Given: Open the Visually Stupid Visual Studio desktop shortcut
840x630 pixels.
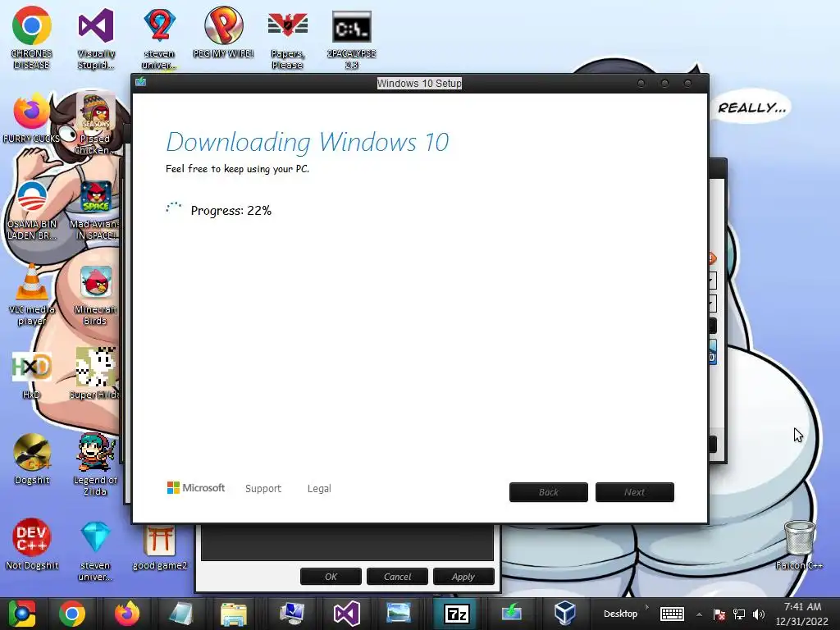Looking at the screenshot, I should pyautogui.click(x=96, y=38).
